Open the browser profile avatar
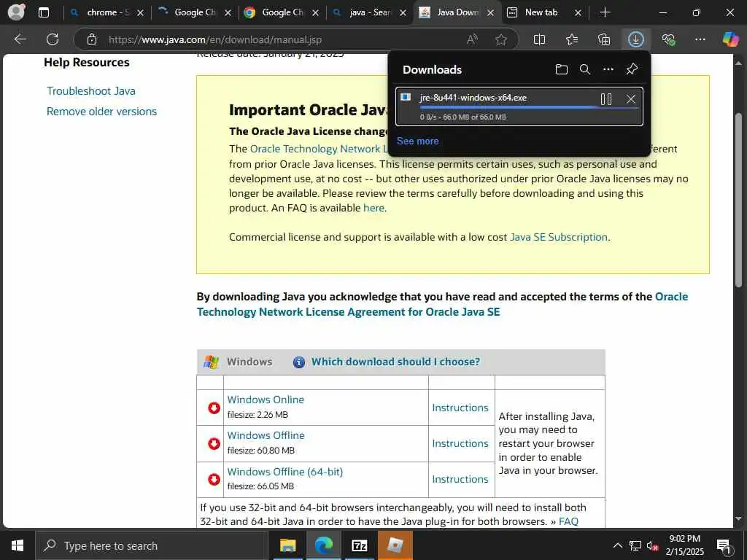This screenshot has width=747, height=560. click(x=16, y=12)
